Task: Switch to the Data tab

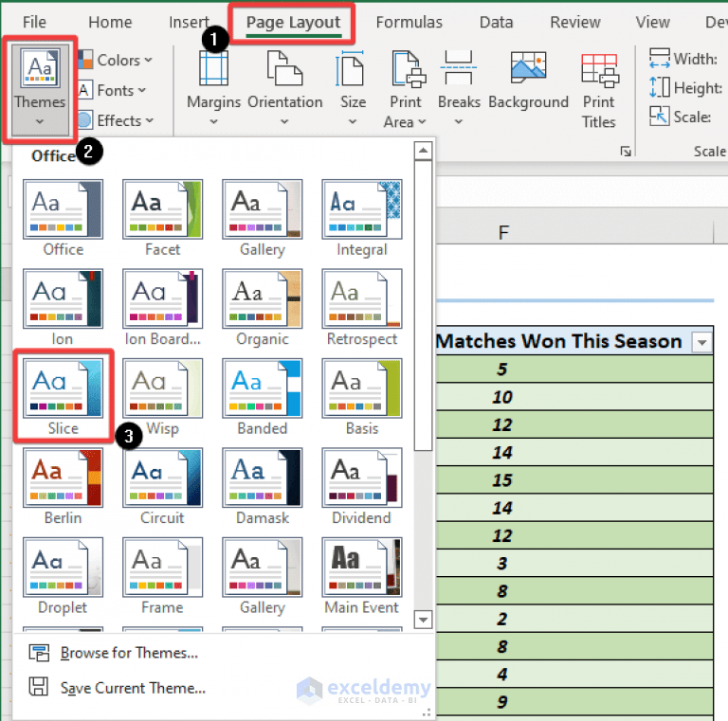Action: click(496, 22)
